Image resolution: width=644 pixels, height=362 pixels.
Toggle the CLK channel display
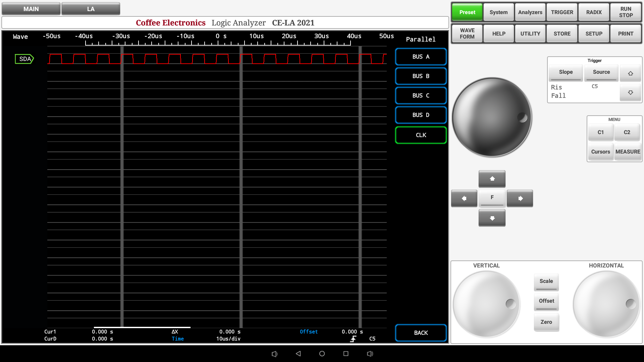(x=421, y=135)
